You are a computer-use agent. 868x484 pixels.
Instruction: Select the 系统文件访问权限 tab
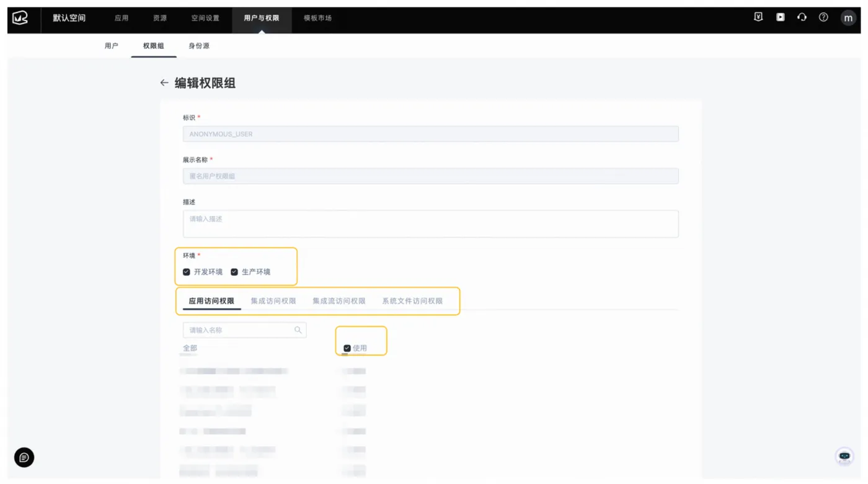tap(412, 301)
